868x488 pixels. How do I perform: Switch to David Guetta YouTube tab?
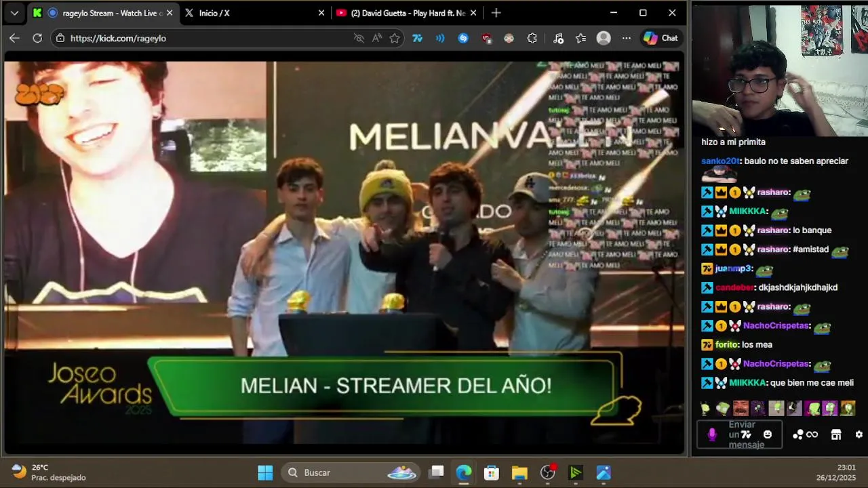[x=406, y=13]
